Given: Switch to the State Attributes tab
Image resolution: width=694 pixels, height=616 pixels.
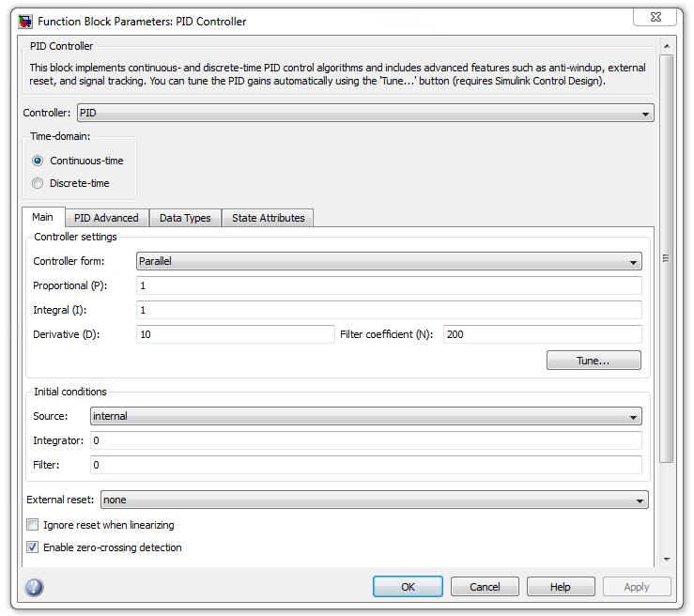Looking at the screenshot, I should (x=268, y=218).
